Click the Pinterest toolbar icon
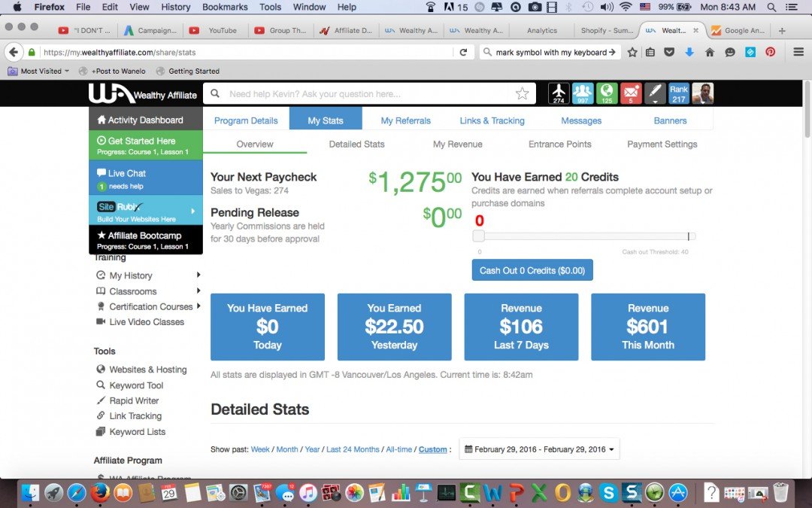The image size is (812, 508). (771, 52)
